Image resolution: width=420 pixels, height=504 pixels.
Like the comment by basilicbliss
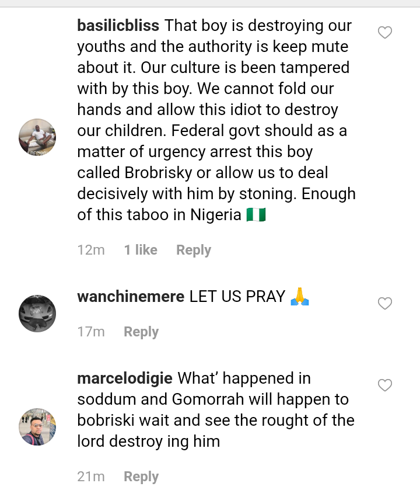coord(385,33)
